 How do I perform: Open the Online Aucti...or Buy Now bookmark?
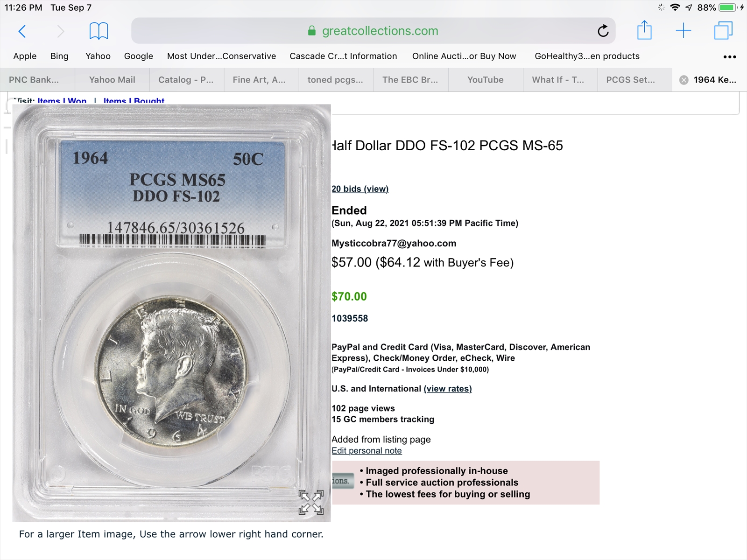[464, 56]
